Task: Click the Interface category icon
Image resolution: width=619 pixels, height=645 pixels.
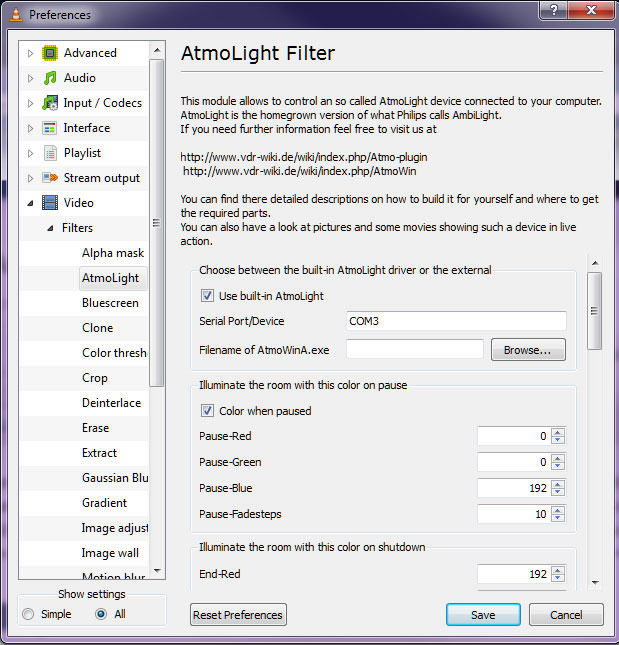Action: pyautogui.click(x=50, y=128)
